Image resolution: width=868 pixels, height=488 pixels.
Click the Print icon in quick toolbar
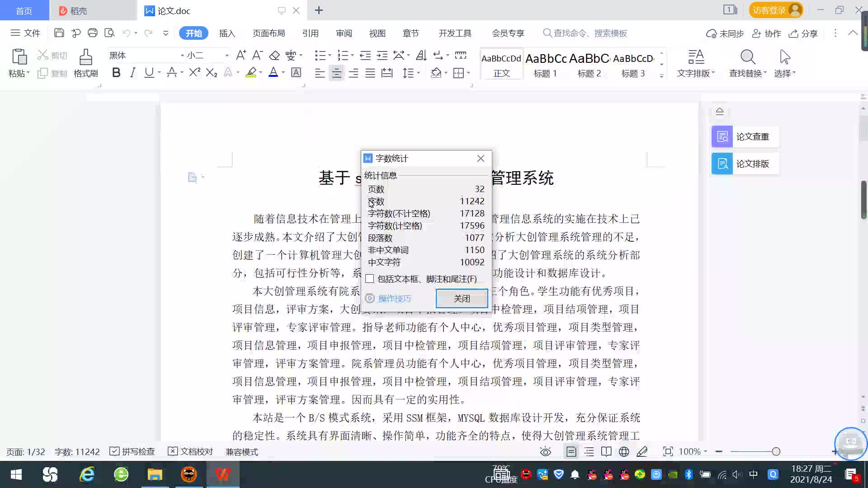pyautogui.click(x=93, y=33)
